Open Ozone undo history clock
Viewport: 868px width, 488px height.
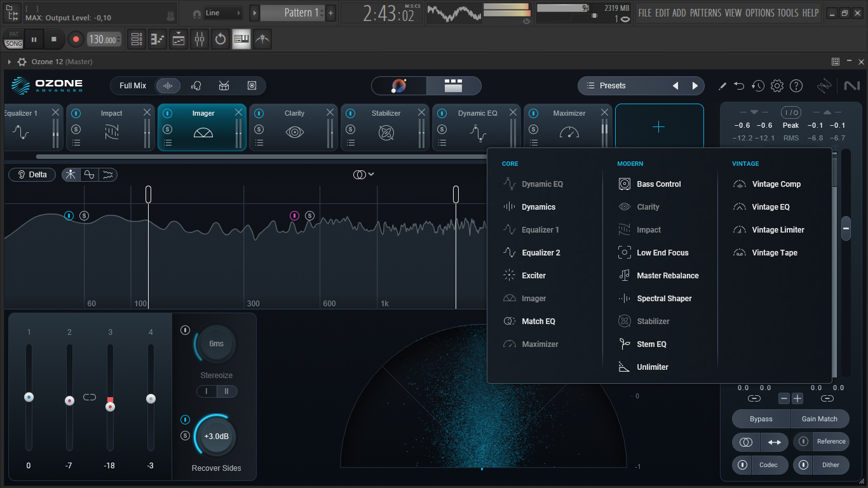point(758,86)
